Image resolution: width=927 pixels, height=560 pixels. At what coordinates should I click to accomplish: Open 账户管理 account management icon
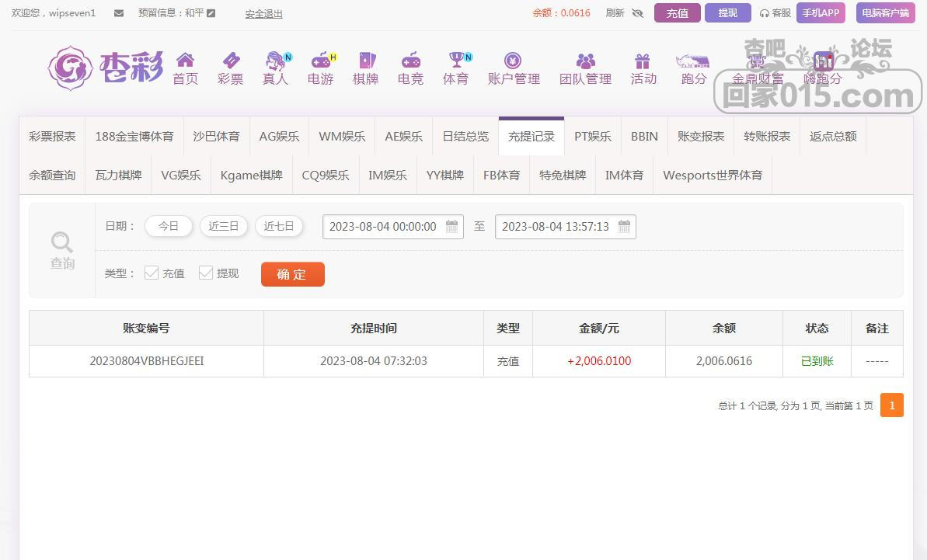[513, 61]
